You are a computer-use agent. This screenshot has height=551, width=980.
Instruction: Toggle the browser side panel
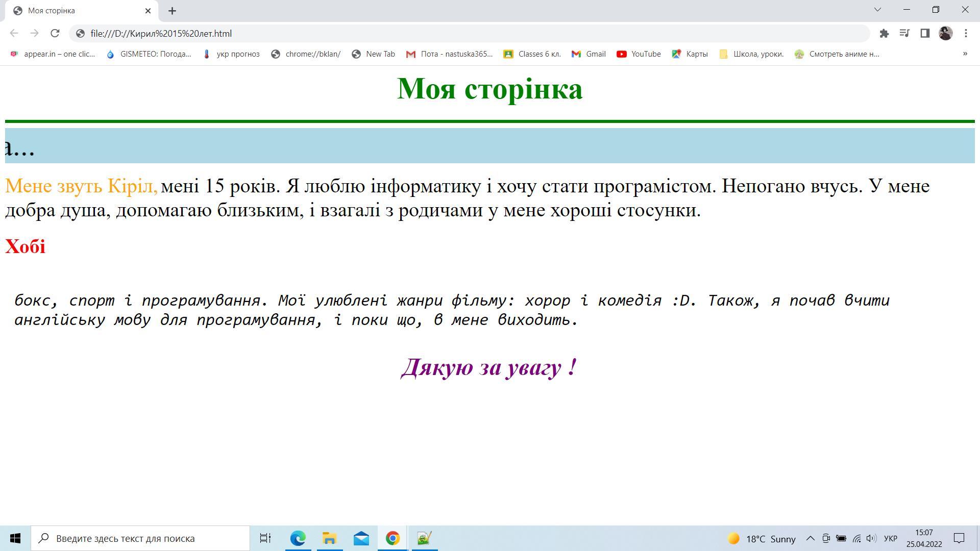925,33
